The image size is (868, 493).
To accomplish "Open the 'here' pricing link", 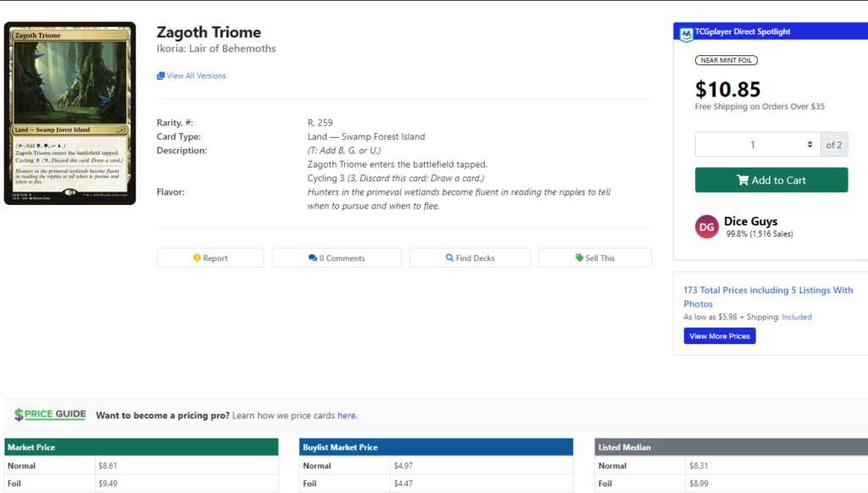I will [347, 416].
